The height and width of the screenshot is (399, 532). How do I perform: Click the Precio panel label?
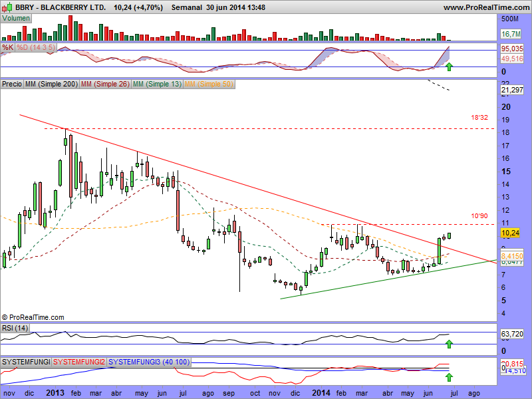pos(12,84)
